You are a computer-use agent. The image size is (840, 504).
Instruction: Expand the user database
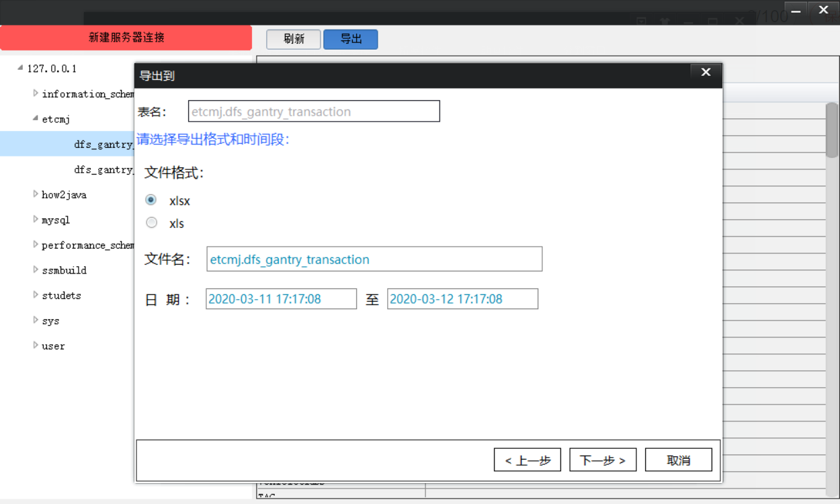[36, 345]
